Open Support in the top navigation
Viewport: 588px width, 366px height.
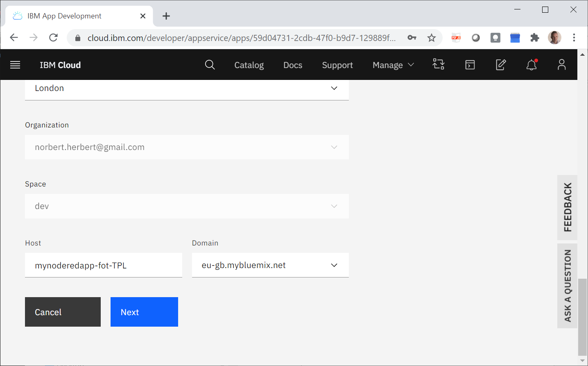coord(337,65)
